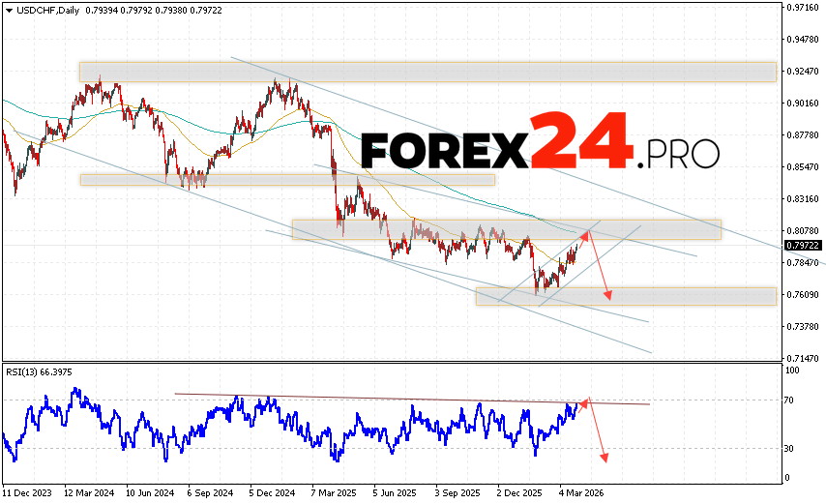Click date label 10 Jun 2024
The height and width of the screenshot is (504, 826).
[x=150, y=493]
